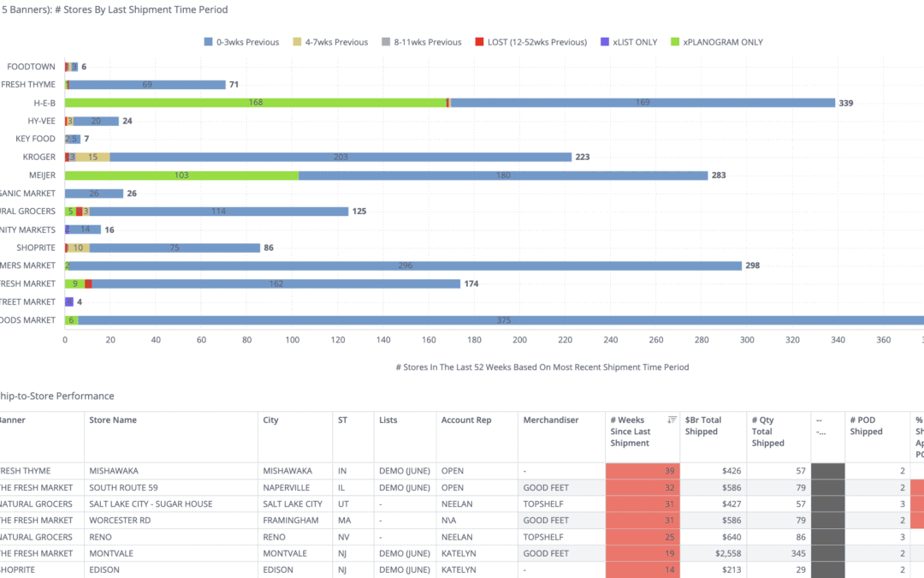
Task: Toggle the 8-11wks Previous legend item
Action: 421,42
